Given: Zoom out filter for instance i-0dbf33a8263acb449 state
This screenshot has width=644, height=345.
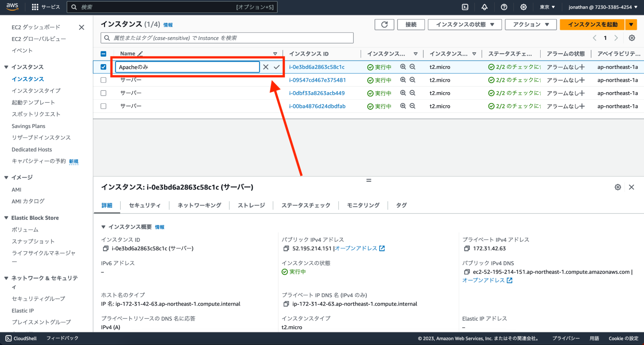Looking at the screenshot, I should [412, 93].
